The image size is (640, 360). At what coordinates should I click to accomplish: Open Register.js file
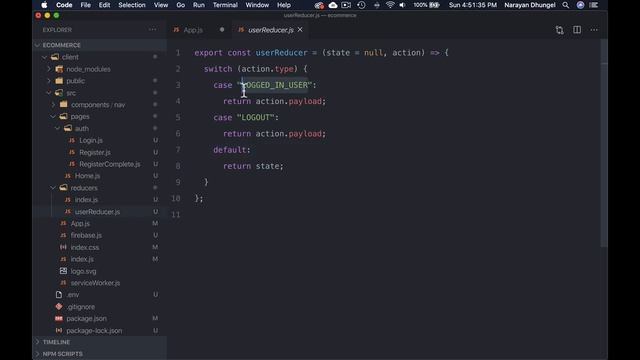pyautogui.click(x=95, y=152)
